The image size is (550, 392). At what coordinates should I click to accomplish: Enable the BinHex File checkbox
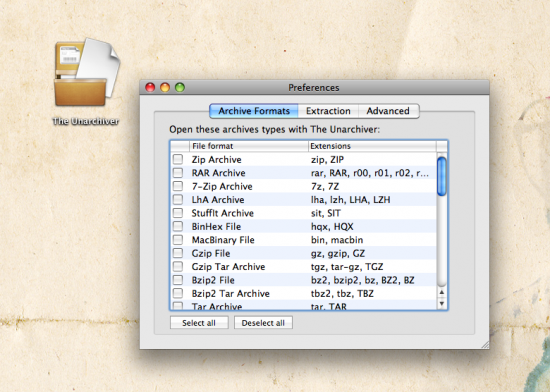coord(178,226)
